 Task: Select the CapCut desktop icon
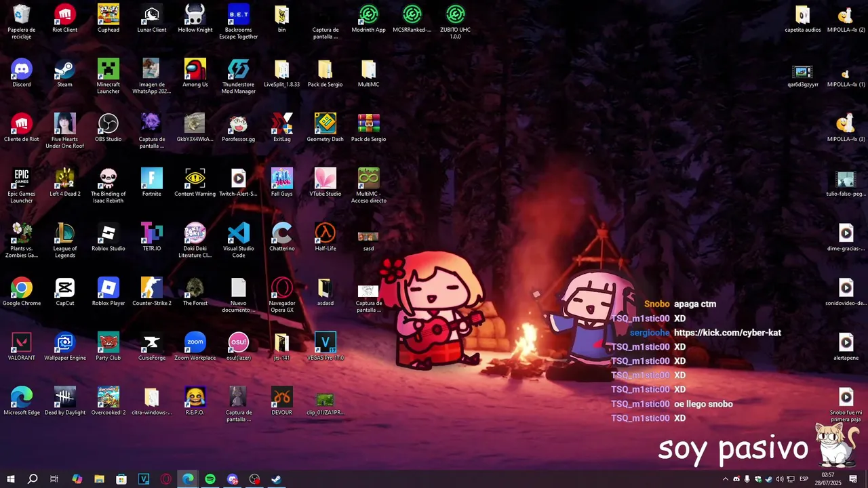pyautogui.click(x=65, y=292)
